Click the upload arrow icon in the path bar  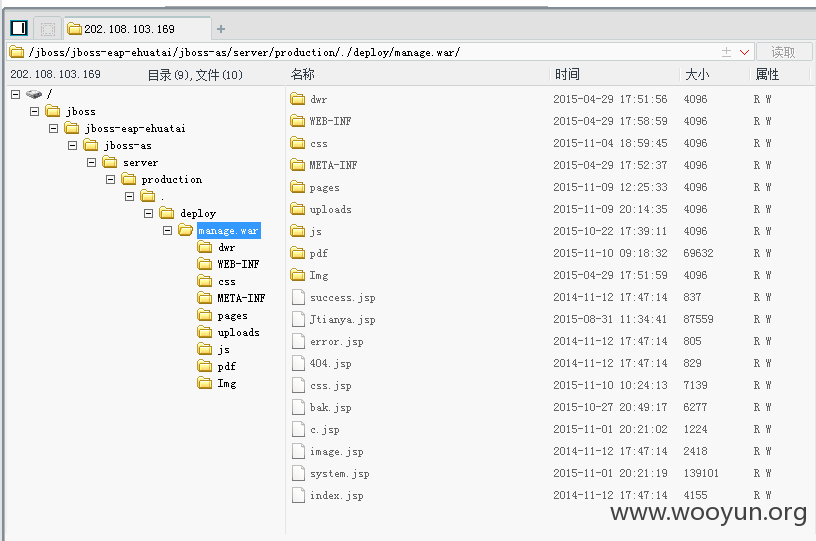(x=726, y=52)
